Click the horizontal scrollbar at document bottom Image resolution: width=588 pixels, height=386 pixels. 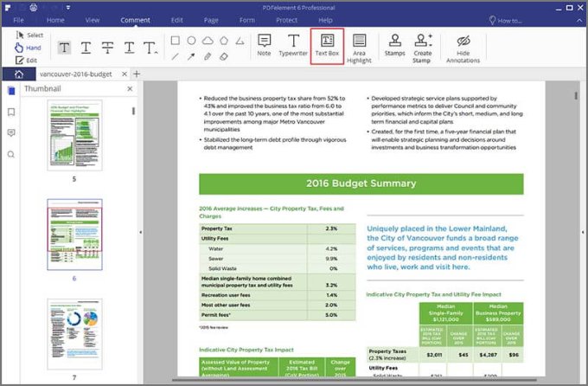tap(355, 379)
